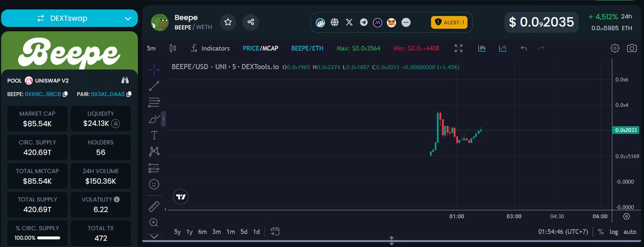Screen dimensions: 644x247
Task: Toggle auto scale on chart
Action: click(630, 232)
